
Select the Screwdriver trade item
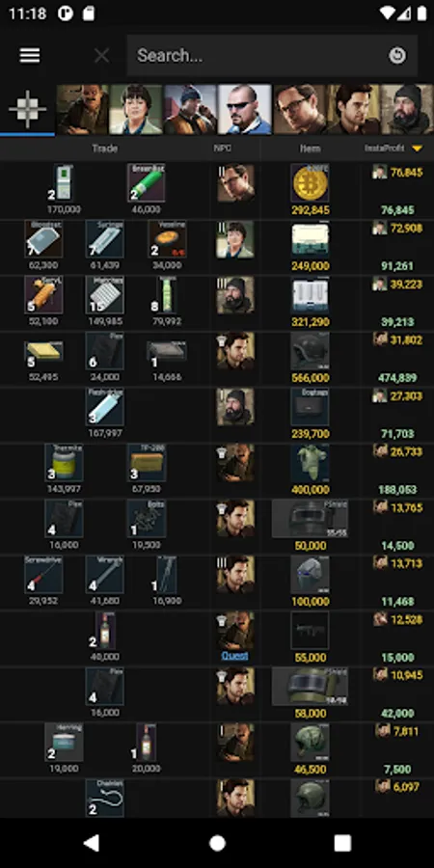[43, 575]
